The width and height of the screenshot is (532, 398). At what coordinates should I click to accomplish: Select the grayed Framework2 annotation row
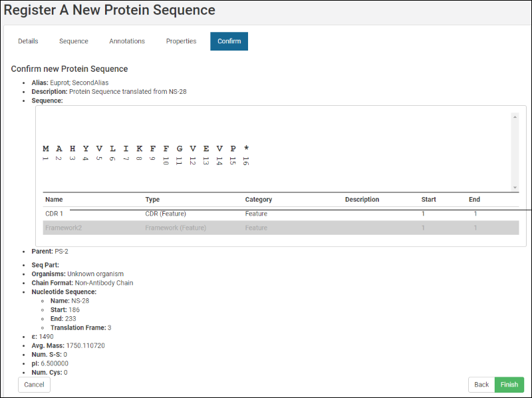tap(63, 228)
